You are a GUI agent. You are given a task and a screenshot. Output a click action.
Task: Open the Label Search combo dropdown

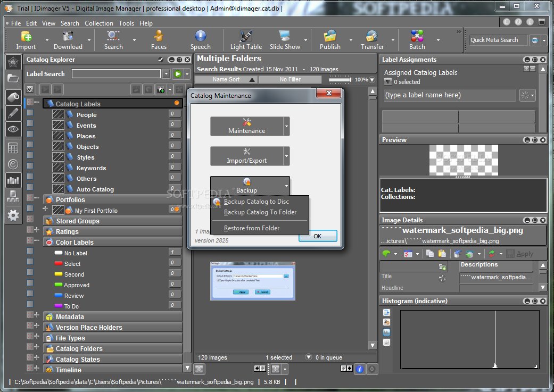point(166,74)
